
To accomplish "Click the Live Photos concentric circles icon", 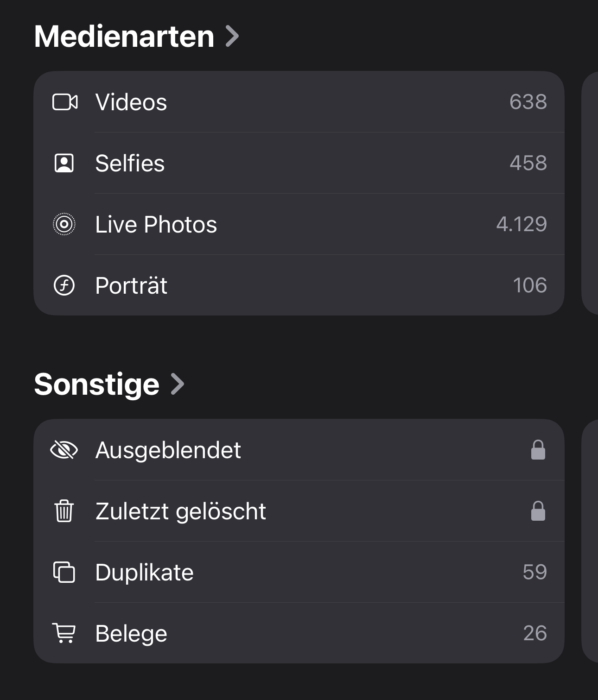I will (x=64, y=224).
